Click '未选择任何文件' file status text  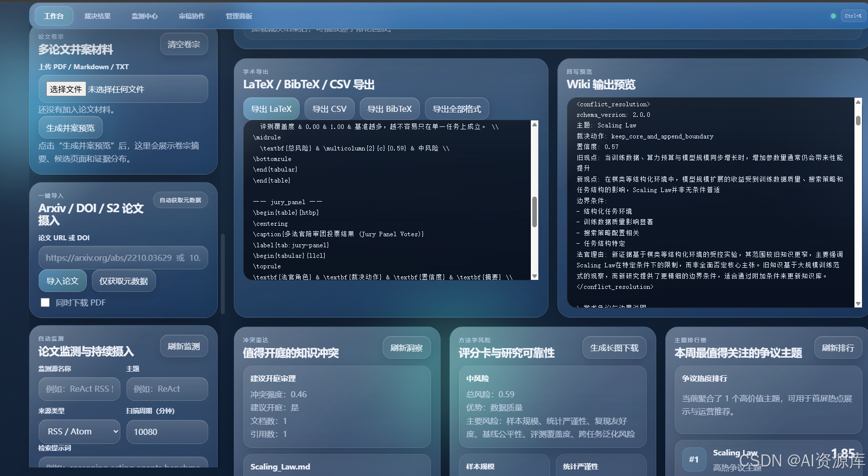coord(116,89)
